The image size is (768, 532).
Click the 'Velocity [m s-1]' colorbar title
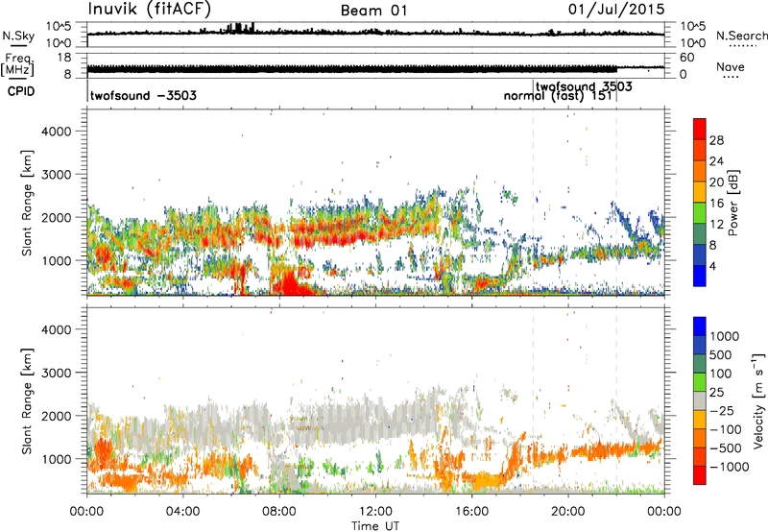pos(757,400)
